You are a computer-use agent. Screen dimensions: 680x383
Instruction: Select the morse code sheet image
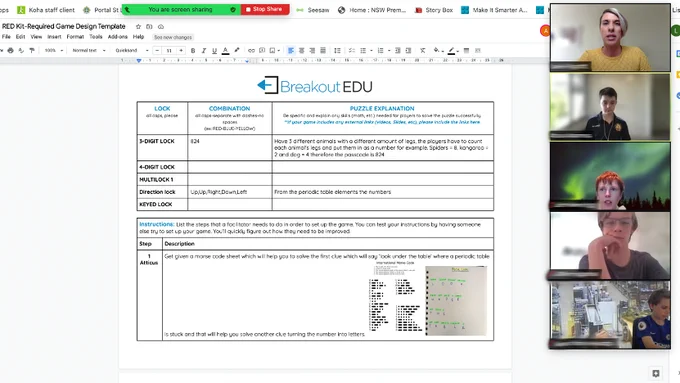(395, 297)
